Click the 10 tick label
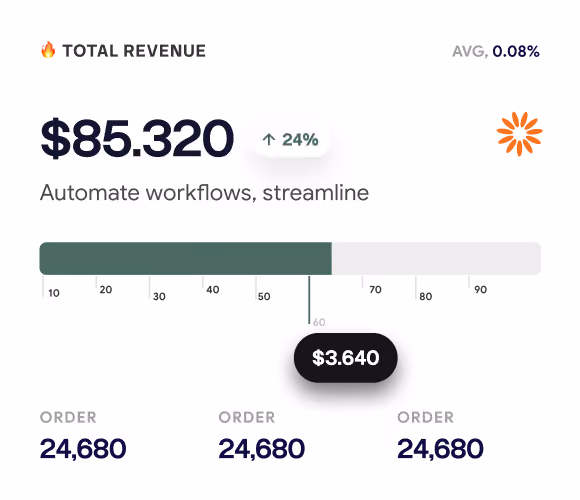Image resolution: width=580 pixels, height=500 pixels. (x=54, y=293)
